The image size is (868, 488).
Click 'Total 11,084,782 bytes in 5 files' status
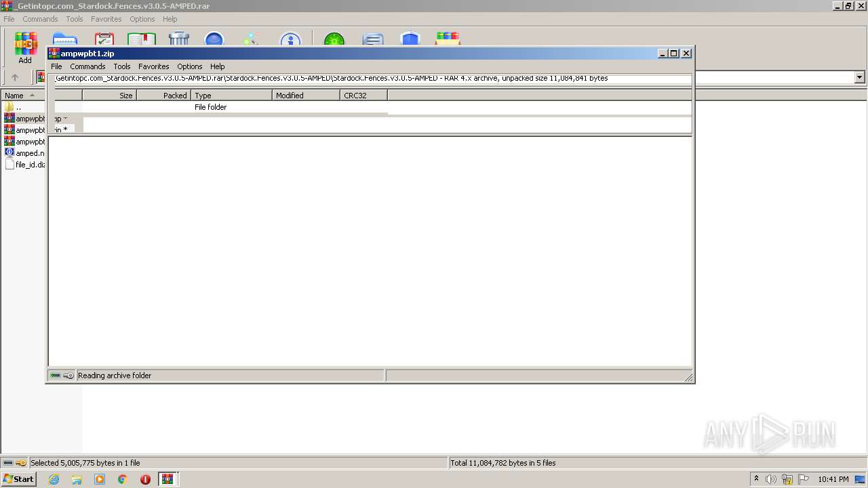tap(503, 463)
